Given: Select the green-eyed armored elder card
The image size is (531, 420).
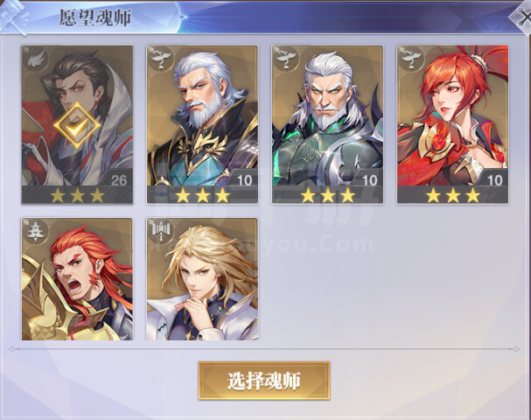Looking at the screenshot, I should (x=327, y=124).
